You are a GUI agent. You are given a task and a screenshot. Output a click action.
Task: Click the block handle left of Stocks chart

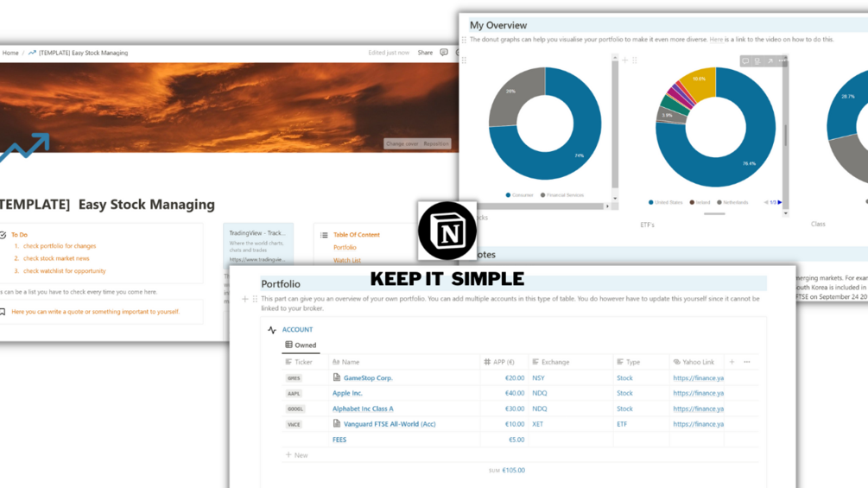(x=464, y=60)
